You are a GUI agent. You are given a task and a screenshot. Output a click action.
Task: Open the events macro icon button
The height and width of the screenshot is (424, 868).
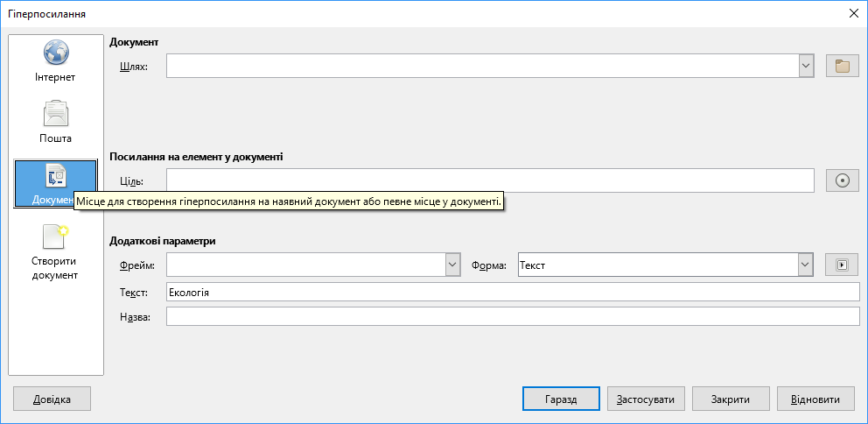point(842,265)
